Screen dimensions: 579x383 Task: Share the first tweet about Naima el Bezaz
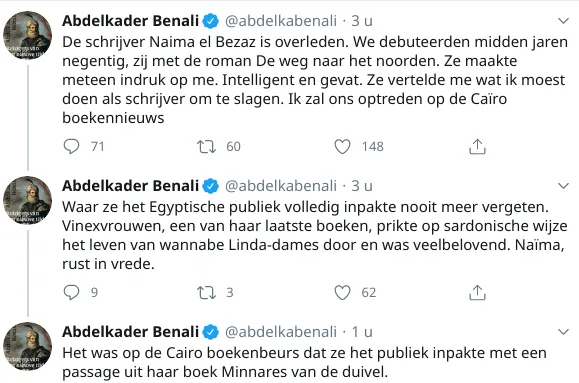point(477,146)
